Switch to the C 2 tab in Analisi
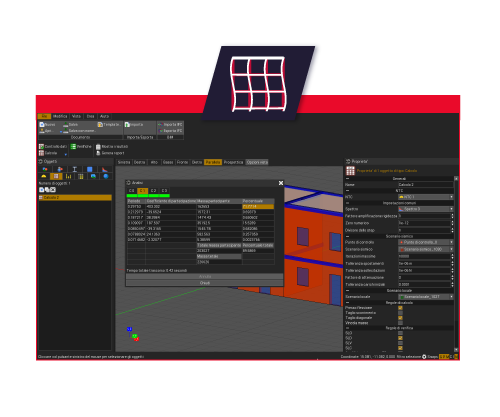 (x=153, y=191)
